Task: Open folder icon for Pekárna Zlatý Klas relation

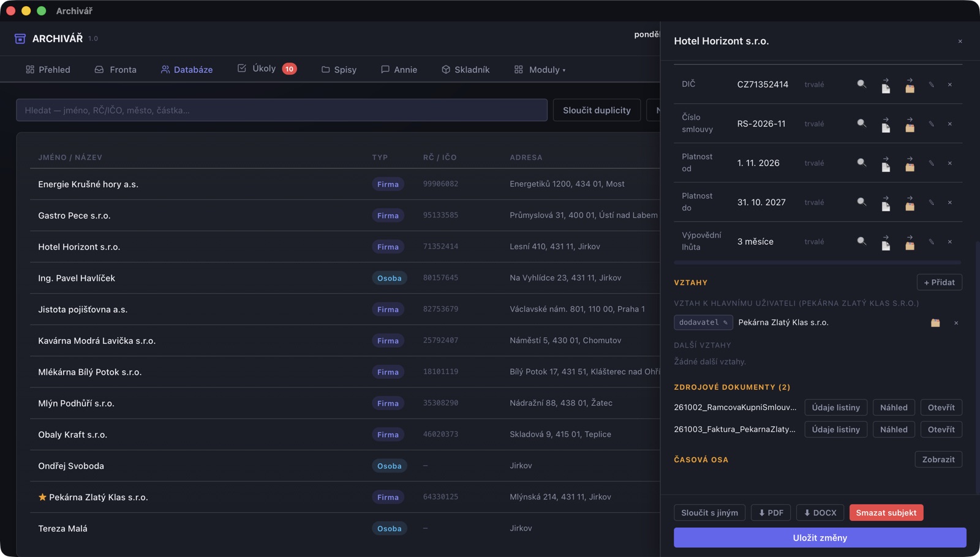Action: pyautogui.click(x=935, y=323)
